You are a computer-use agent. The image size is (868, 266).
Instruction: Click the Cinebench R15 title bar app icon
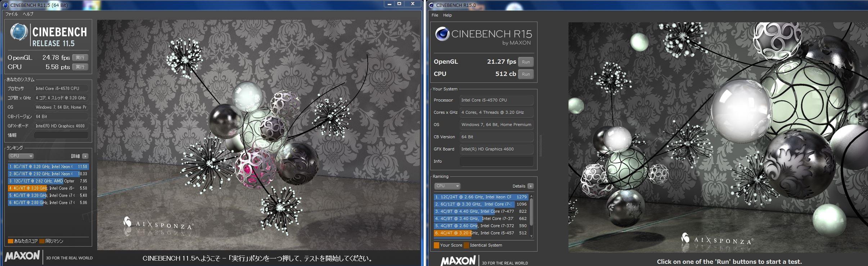431,5
